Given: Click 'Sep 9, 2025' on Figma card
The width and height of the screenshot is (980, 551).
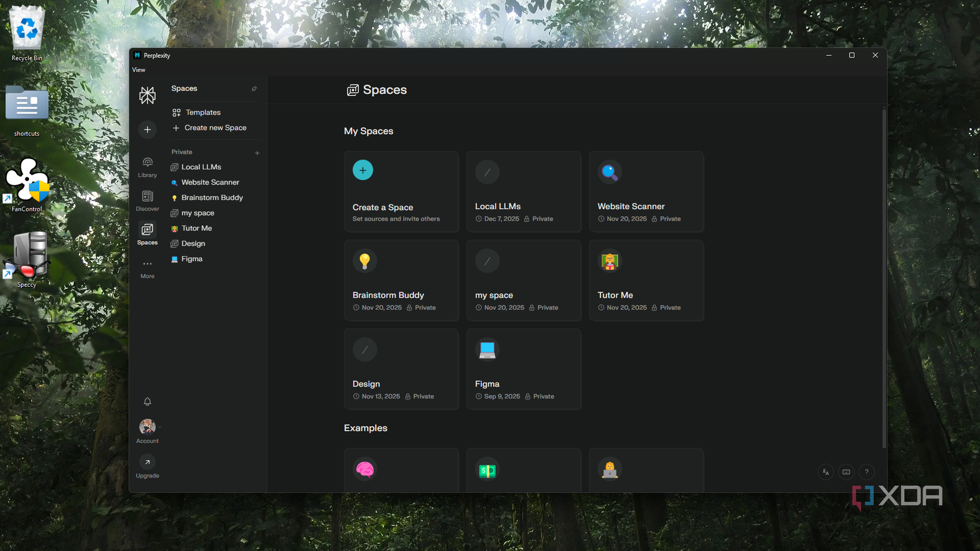Looking at the screenshot, I should 502,397.
